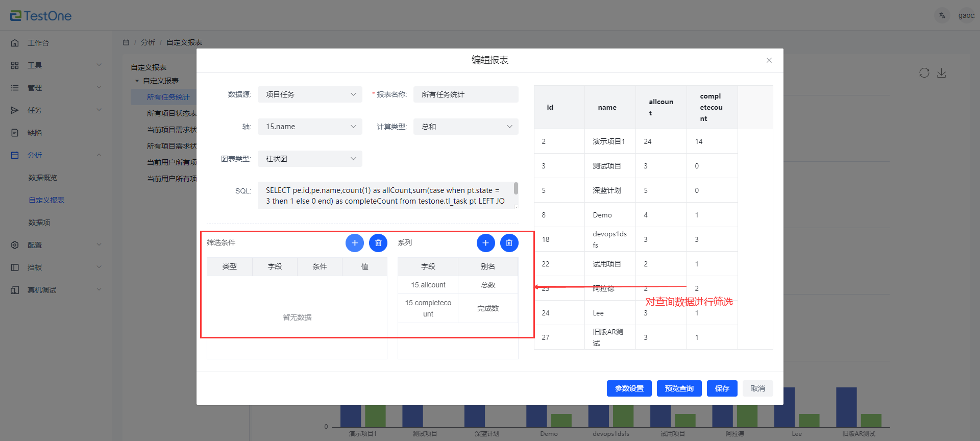980x441 pixels.
Task: Close the edit report dialog
Action: [x=769, y=60]
